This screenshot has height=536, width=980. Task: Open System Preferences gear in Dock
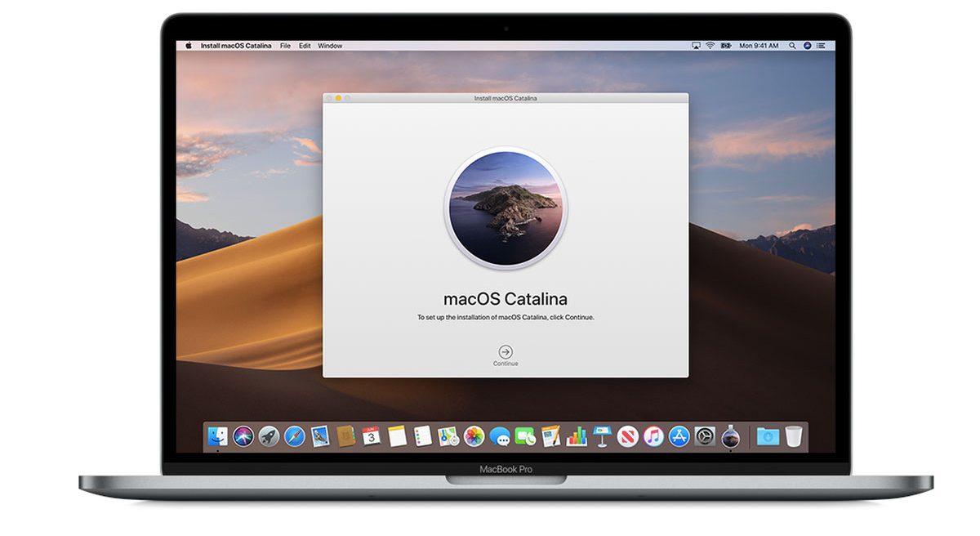coord(705,436)
